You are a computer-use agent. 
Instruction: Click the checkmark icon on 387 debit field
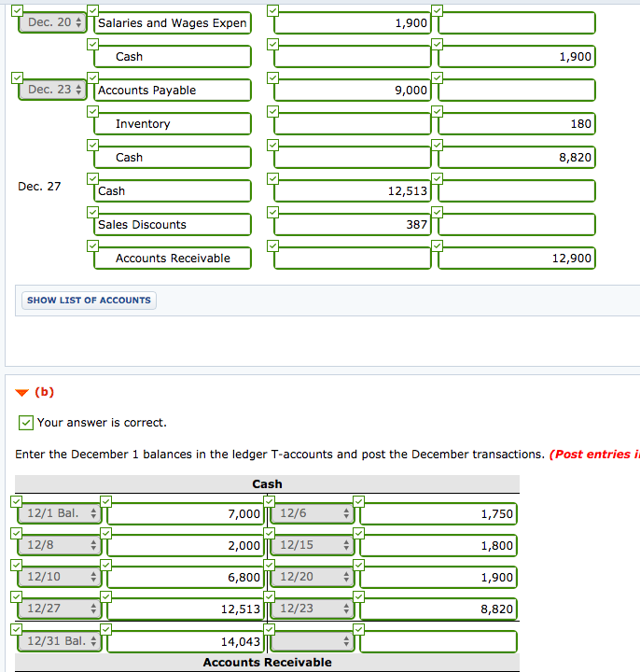272,212
